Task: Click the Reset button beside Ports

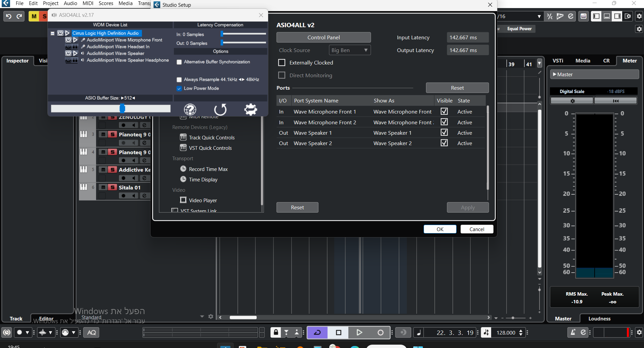Action: tap(457, 88)
